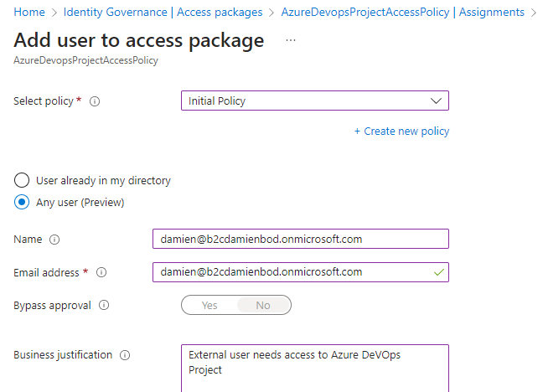Click info icon next to Business justification

(x=125, y=355)
